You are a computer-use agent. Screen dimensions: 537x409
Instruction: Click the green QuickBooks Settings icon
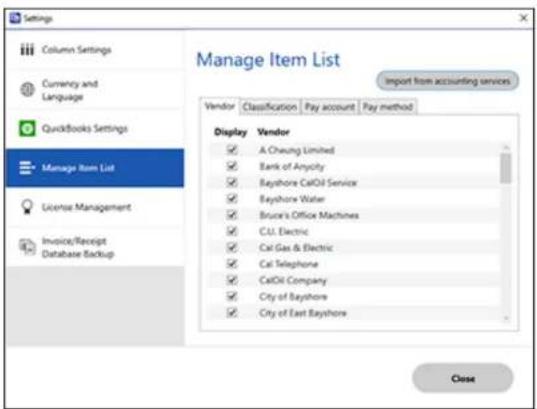(x=27, y=128)
